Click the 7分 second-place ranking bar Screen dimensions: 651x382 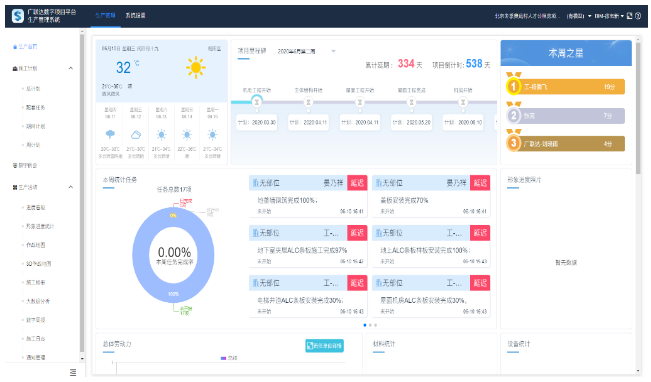571,115
